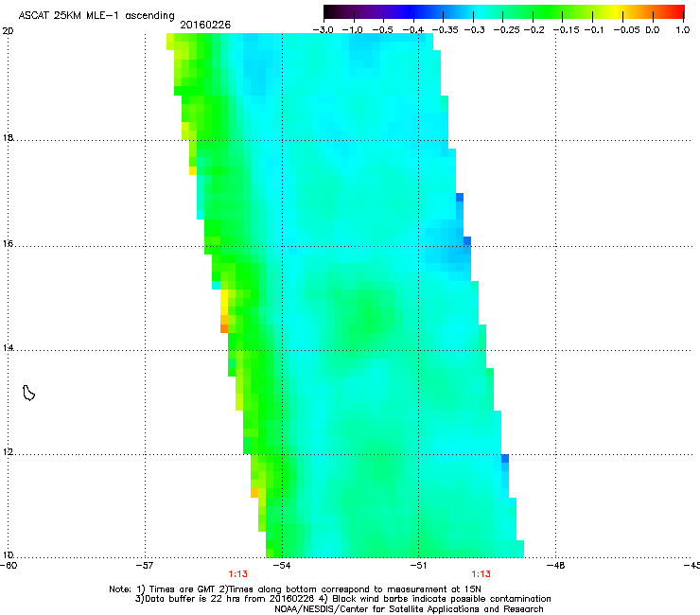The width and height of the screenshot is (700, 615).
Task: Pick the -0.35 color scale label
Action: click(446, 30)
